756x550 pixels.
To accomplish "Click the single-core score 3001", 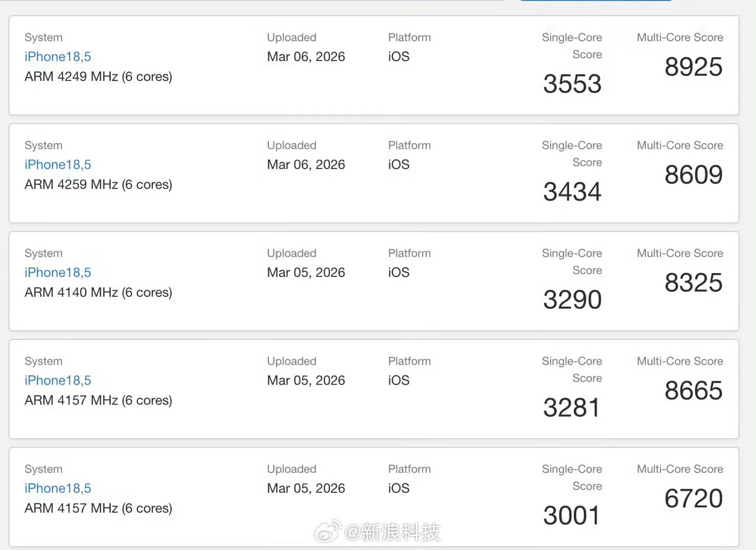I will click(x=571, y=516).
